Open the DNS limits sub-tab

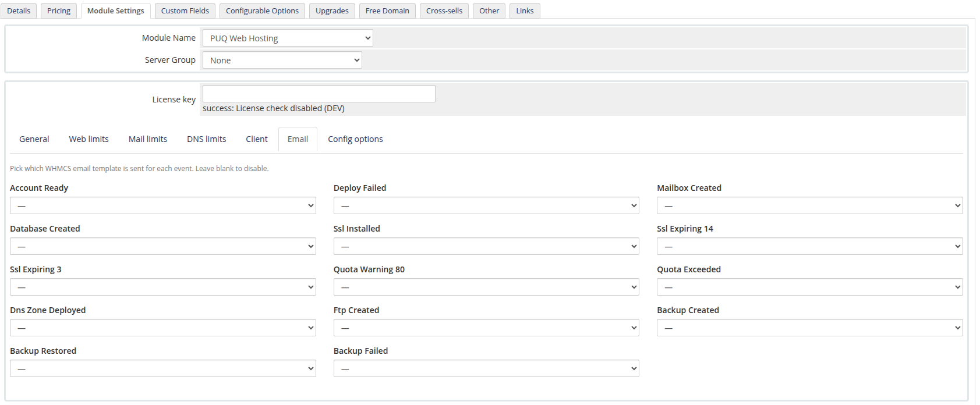click(207, 139)
